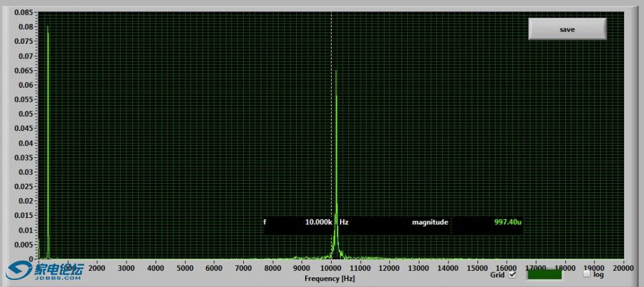The width and height of the screenshot is (644, 287).
Task: Click the x-axis tick label 12000
Action: point(389,268)
